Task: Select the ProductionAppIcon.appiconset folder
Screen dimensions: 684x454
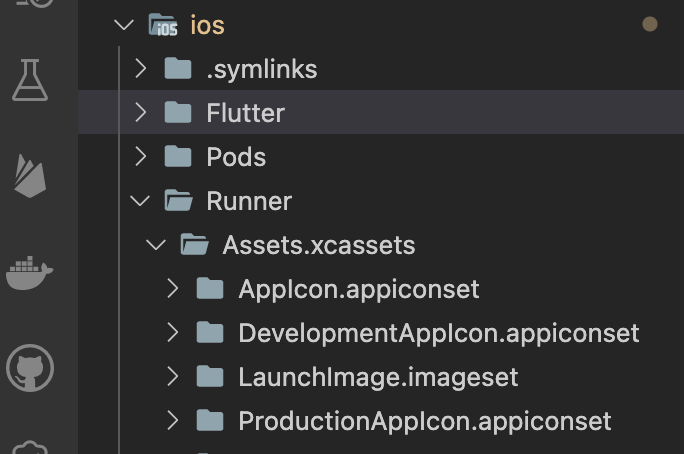Action: 424,421
